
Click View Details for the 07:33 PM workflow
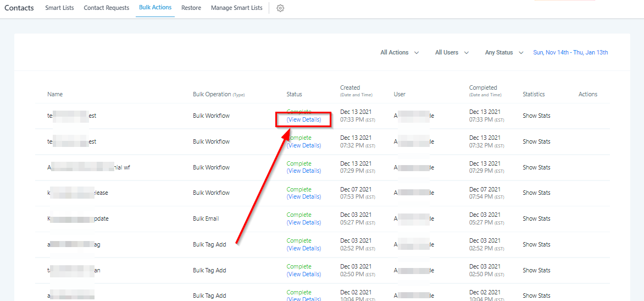[x=304, y=119]
